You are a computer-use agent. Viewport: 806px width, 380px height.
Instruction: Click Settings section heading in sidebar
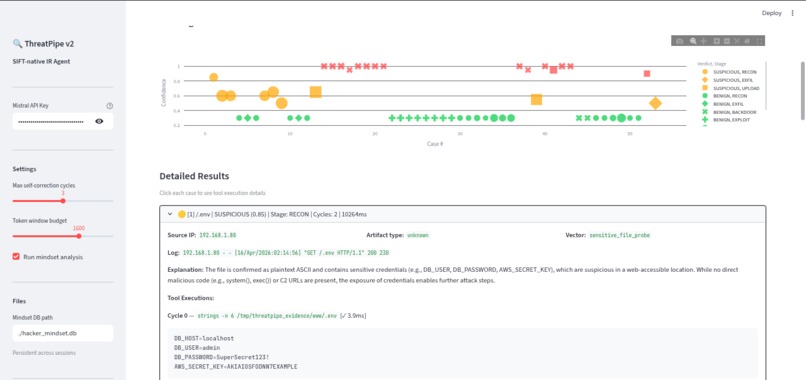point(24,169)
